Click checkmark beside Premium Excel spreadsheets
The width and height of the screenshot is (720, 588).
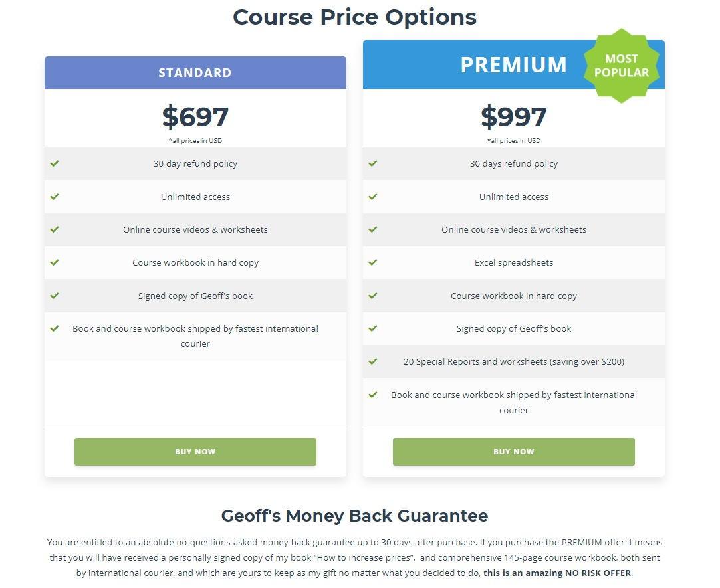[x=373, y=262]
